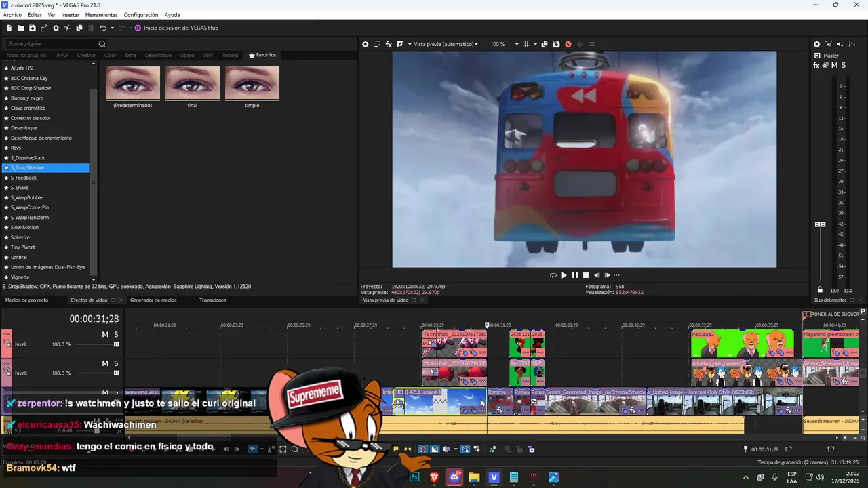Click the red VEGAS capture icon in preview
This screenshot has width=868, height=488.
(x=568, y=44)
